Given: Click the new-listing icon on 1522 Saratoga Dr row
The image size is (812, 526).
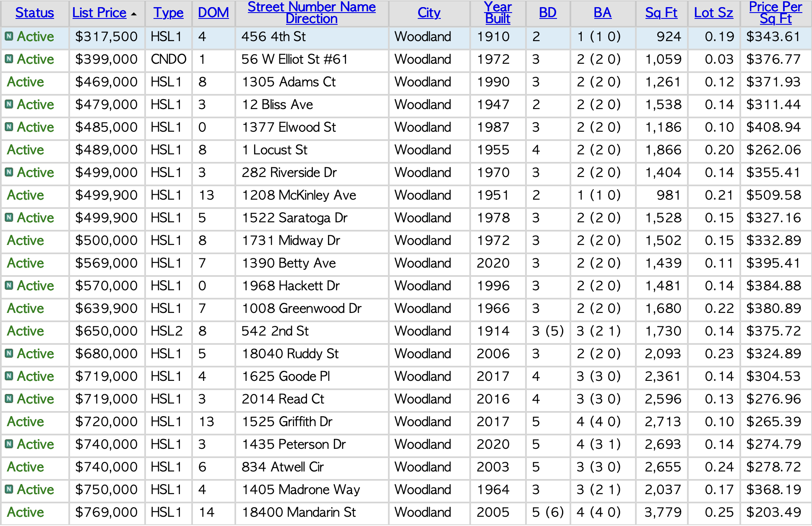Looking at the screenshot, I should click(9, 218).
